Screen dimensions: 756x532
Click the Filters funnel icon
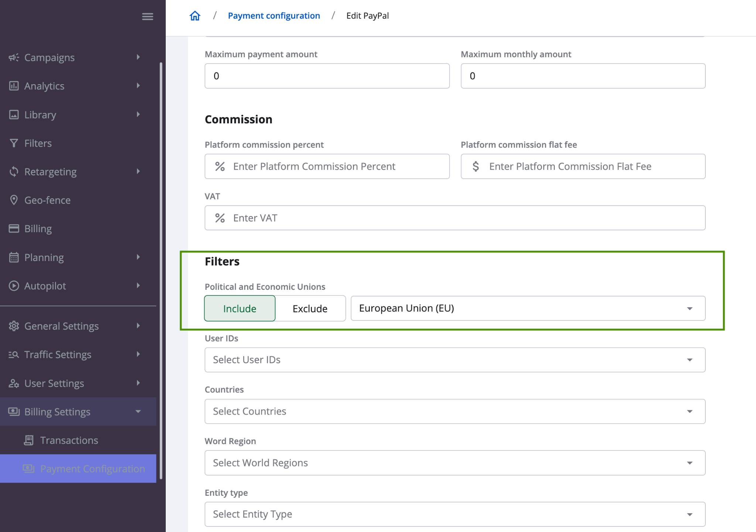point(14,143)
